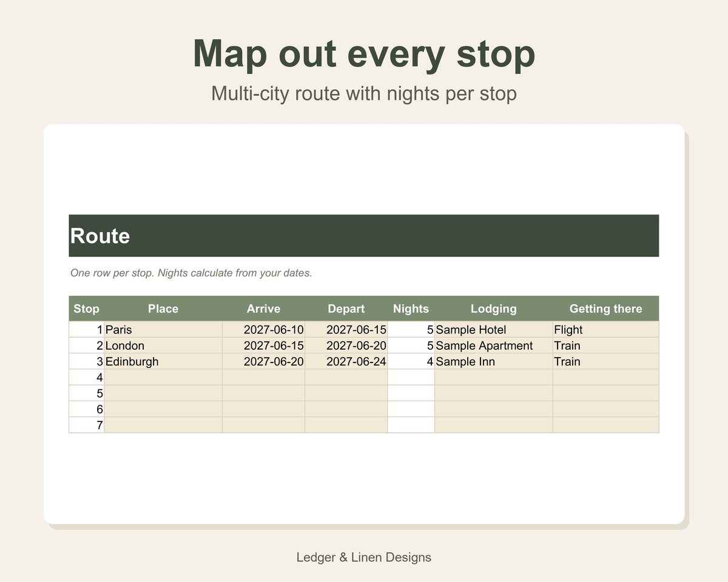Click the empty Place cell for stop 4

[x=163, y=377]
